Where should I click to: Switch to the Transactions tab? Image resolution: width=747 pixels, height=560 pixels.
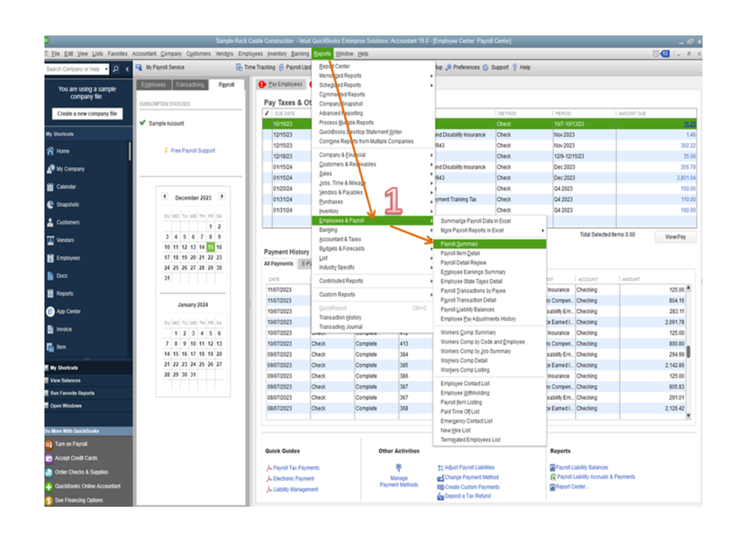(190, 84)
